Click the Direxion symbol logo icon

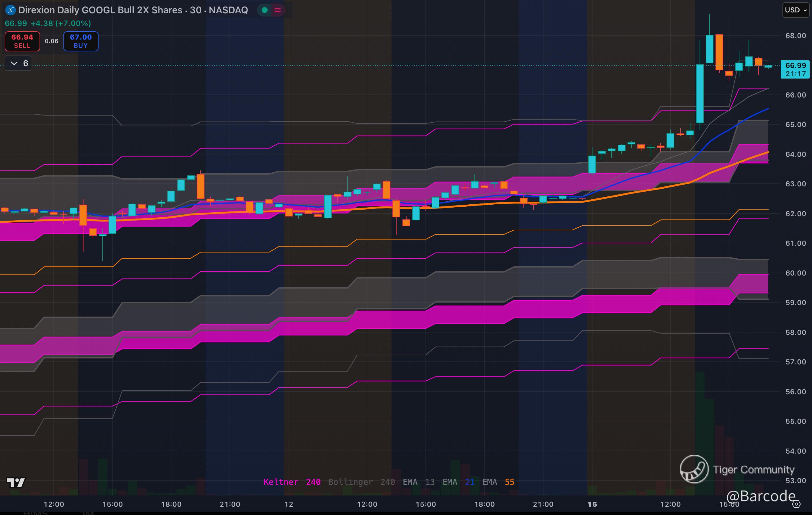pyautogui.click(x=10, y=10)
